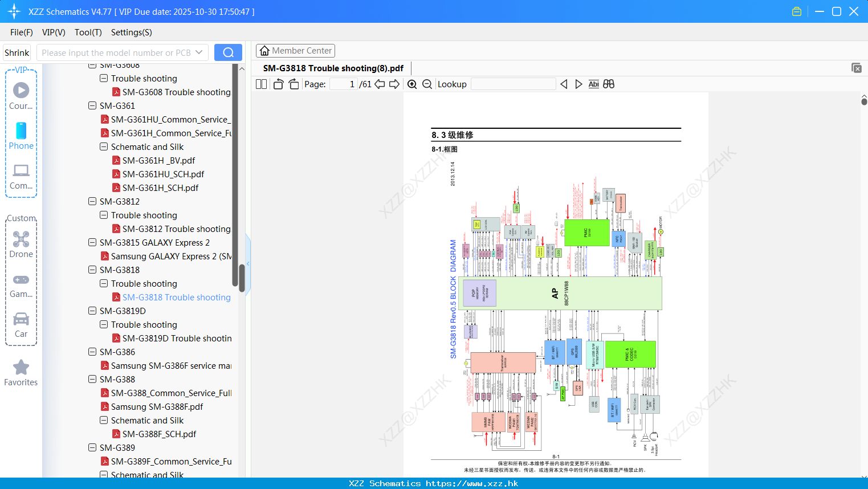The image size is (868, 489).
Task: Rotate page clockwise
Action: [x=294, y=84]
